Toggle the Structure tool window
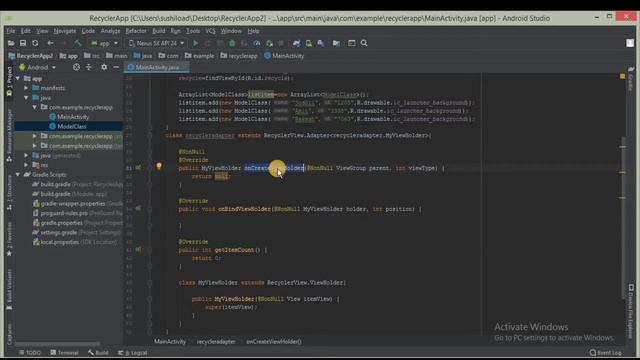Viewport: 640px width, 360px height. pyautogui.click(x=9, y=192)
